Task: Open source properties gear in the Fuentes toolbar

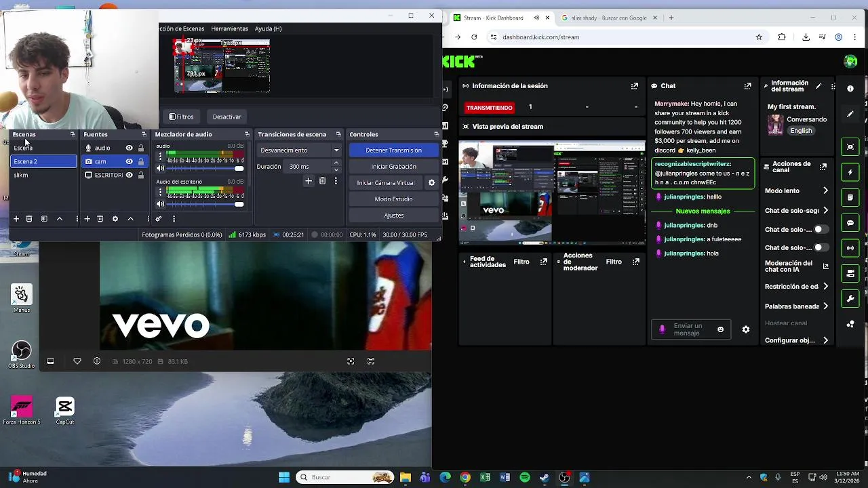Action: coord(115,219)
